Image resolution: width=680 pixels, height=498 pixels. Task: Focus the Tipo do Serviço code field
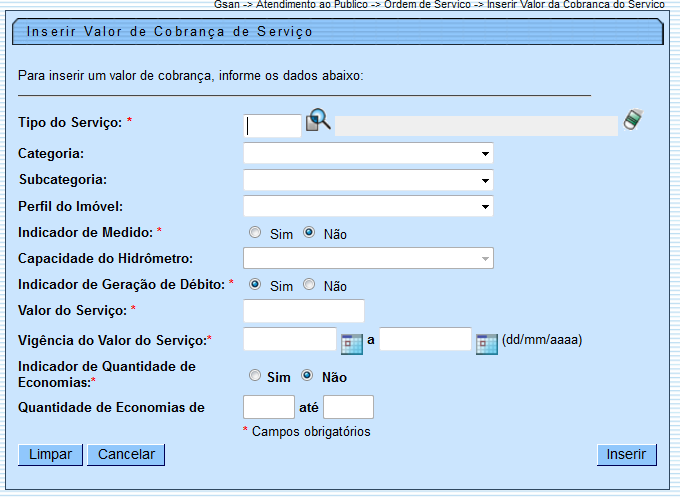(x=272, y=125)
